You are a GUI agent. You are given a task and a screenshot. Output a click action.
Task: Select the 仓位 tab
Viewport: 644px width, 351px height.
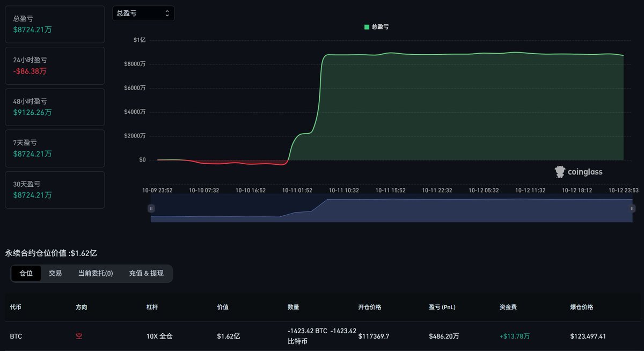coord(26,273)
